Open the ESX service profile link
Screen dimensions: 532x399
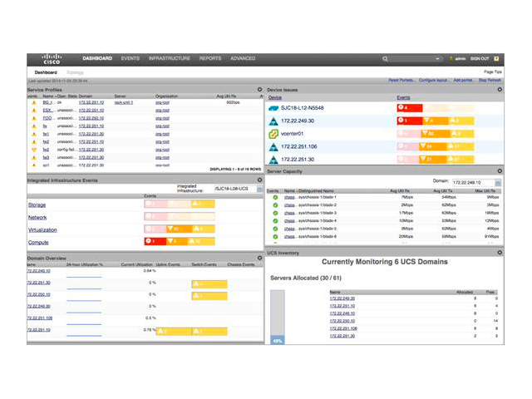pos(47,111)
